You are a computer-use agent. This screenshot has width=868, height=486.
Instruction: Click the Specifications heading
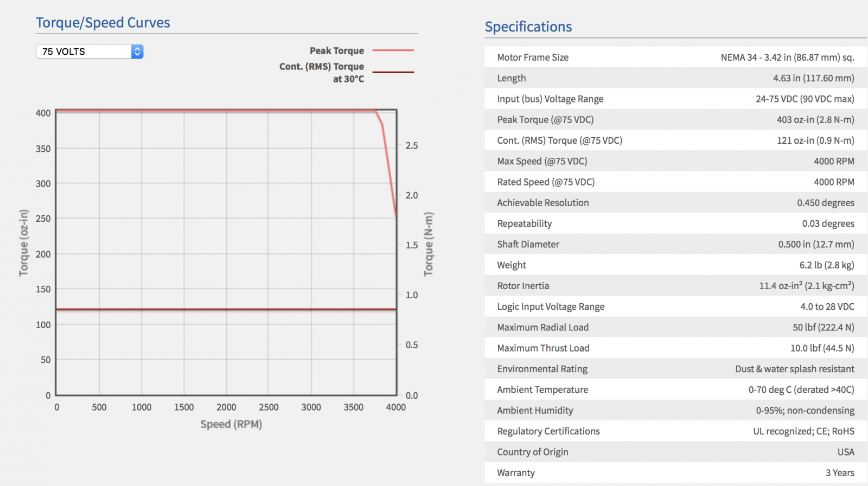pos(528,27)
